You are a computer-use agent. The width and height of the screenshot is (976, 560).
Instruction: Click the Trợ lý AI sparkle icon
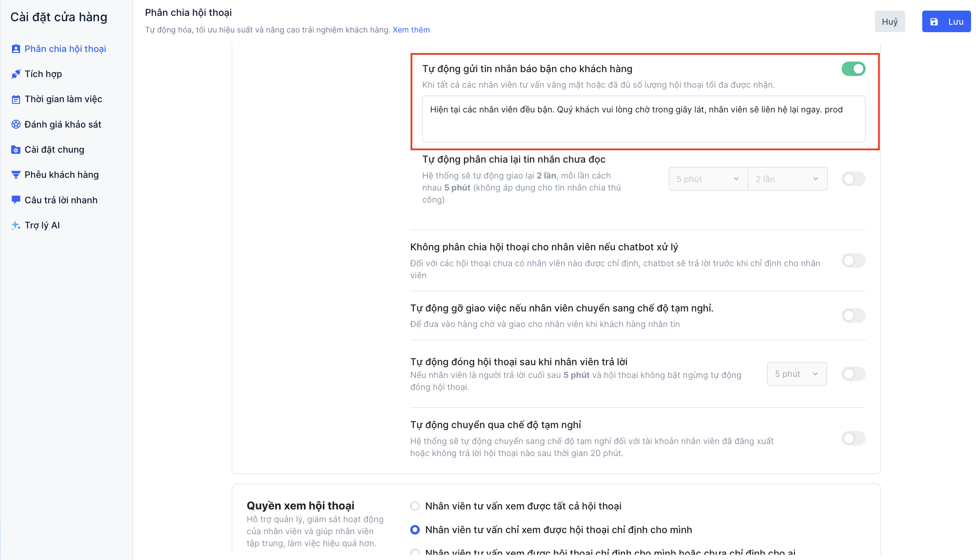[x=16, y=225]
